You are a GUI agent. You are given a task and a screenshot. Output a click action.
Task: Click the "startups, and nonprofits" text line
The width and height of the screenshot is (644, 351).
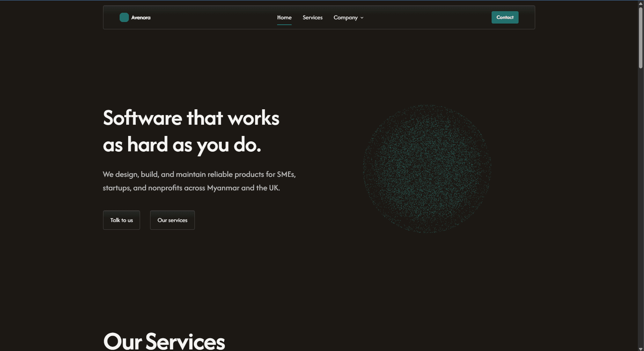coord(191,188)
